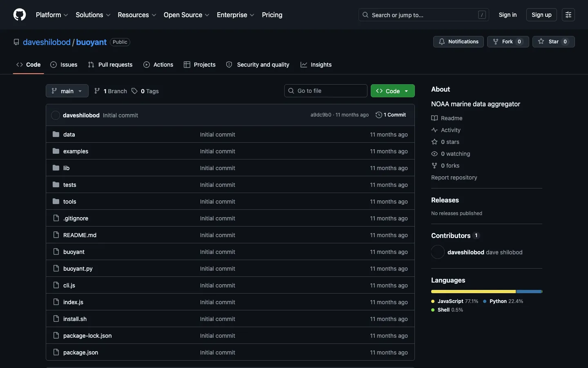Expand the Open Source menu

187,15
